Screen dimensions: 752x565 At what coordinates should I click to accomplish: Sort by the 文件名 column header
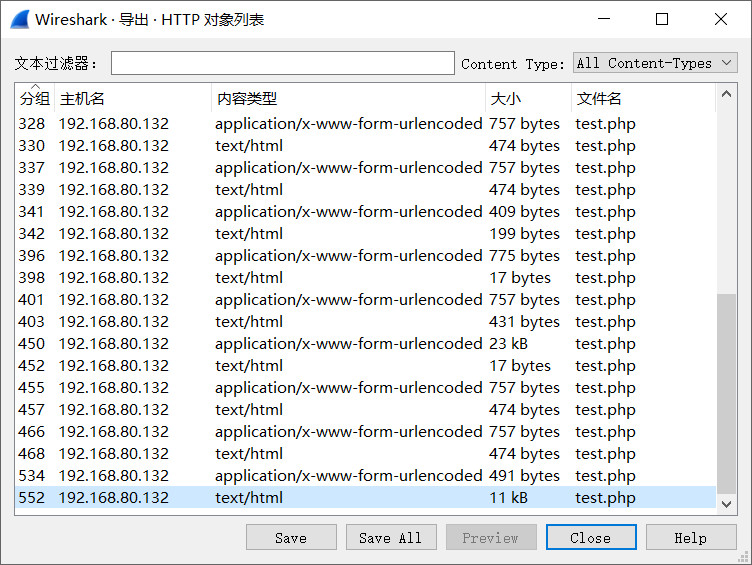pos(643,98)
